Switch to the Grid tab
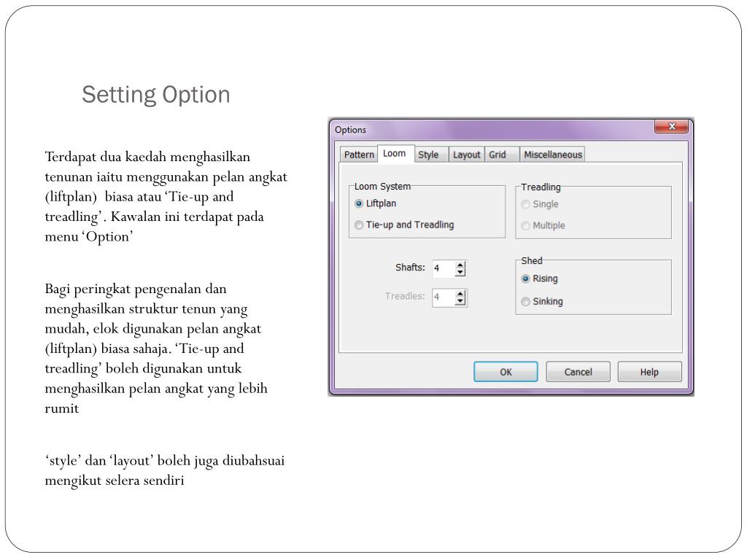The height and width of the screenshot is (560, 747). point(501,155)
